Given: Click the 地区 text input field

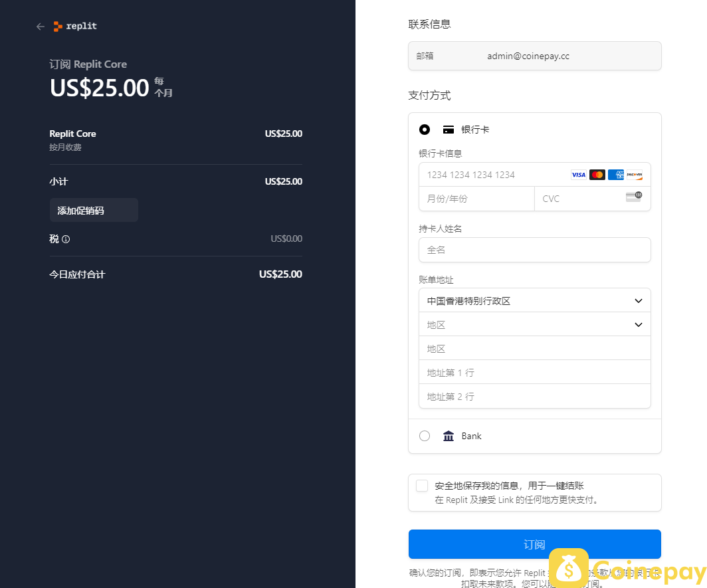Looking at the screenshot, I should coord(535,349).
